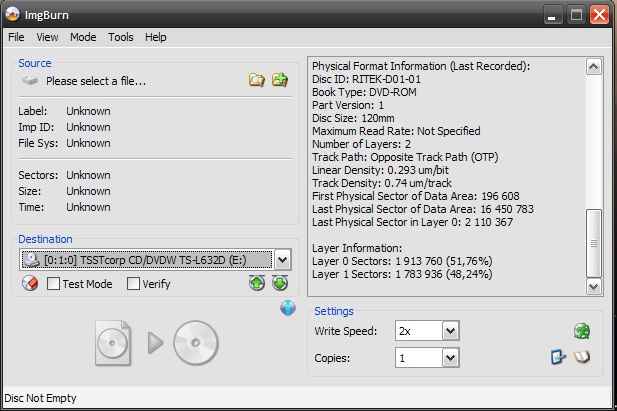The height and width of the screenshot is (411, 617).
Task: Maximize the ImgBurn window
Action: click(x=576, y=15)
